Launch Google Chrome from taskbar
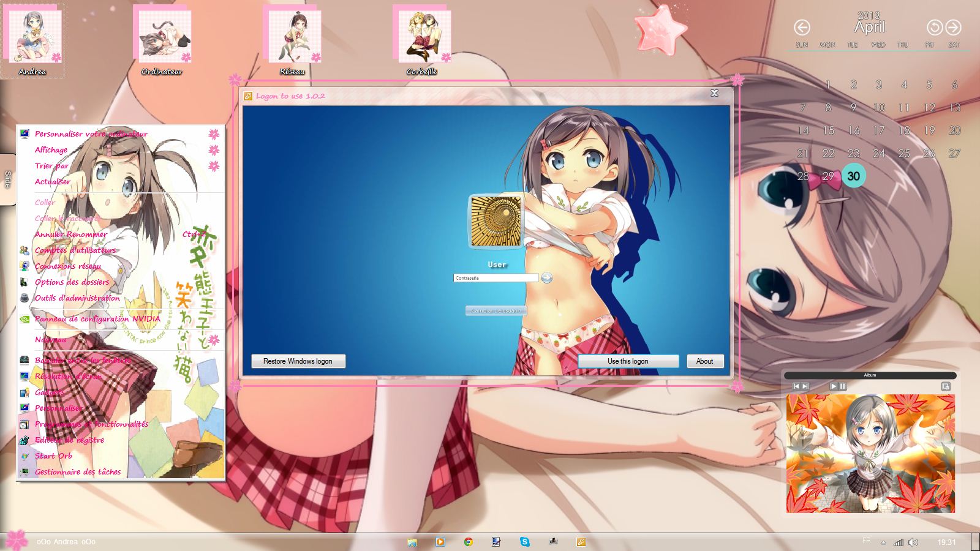 click(x=469, y=542)
